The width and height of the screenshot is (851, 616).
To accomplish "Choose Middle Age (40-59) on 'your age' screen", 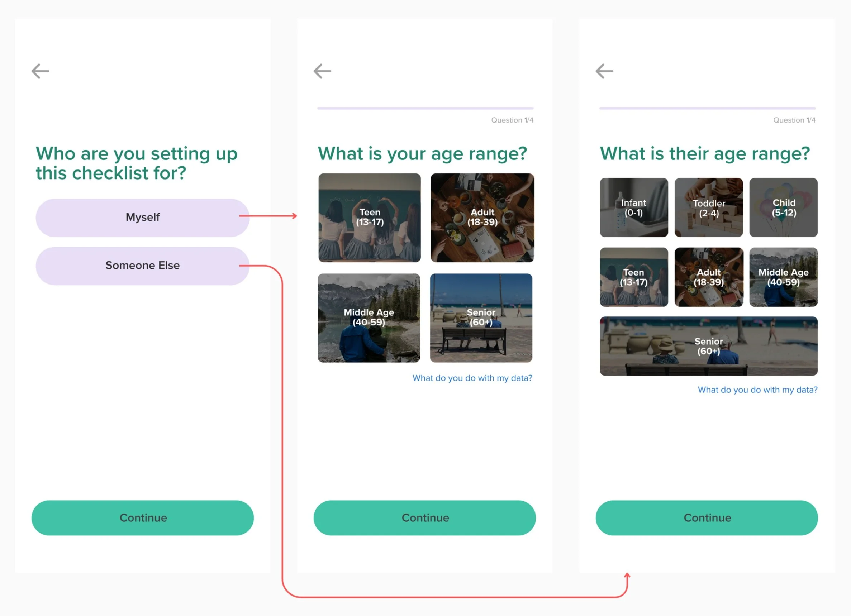I will pos(369,318).
